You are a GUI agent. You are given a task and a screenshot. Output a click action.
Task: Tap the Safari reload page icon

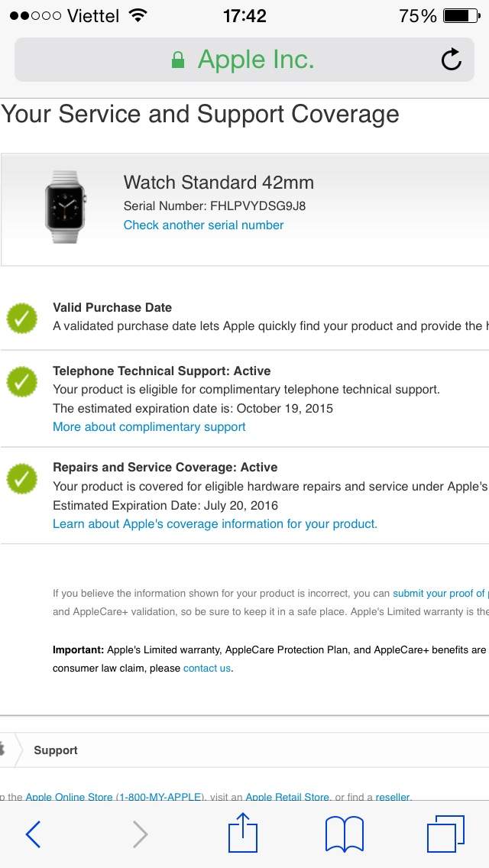pos(452,60)
